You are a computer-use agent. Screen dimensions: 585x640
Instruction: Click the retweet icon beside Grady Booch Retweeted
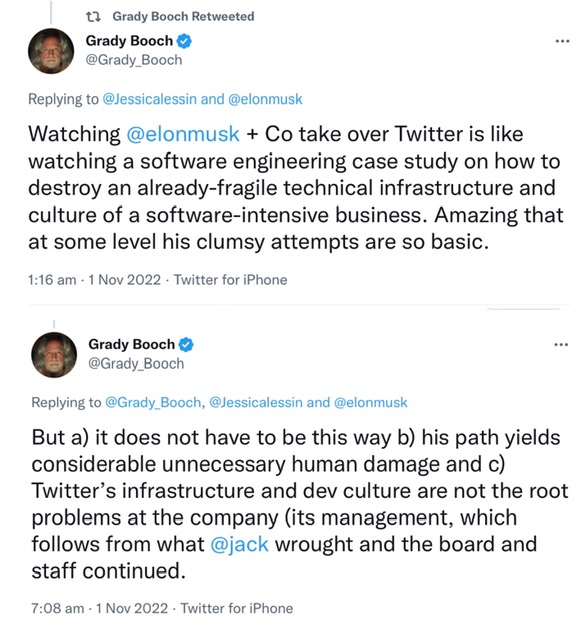click(93, 17)
